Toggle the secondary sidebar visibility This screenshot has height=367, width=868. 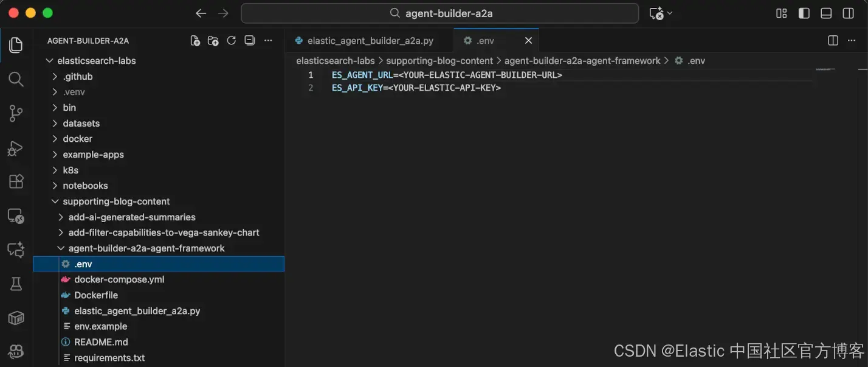[x=849, y=13]
